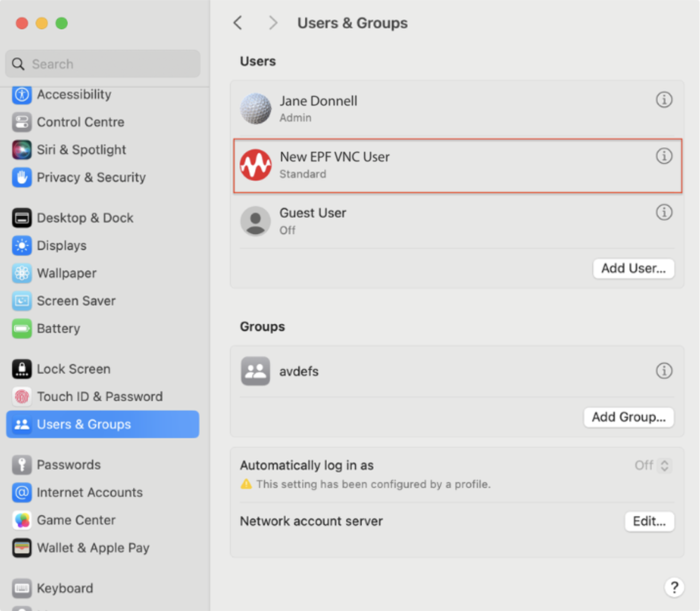
Task: Click the Keyboard icon
Action: [x=22, y=588]
